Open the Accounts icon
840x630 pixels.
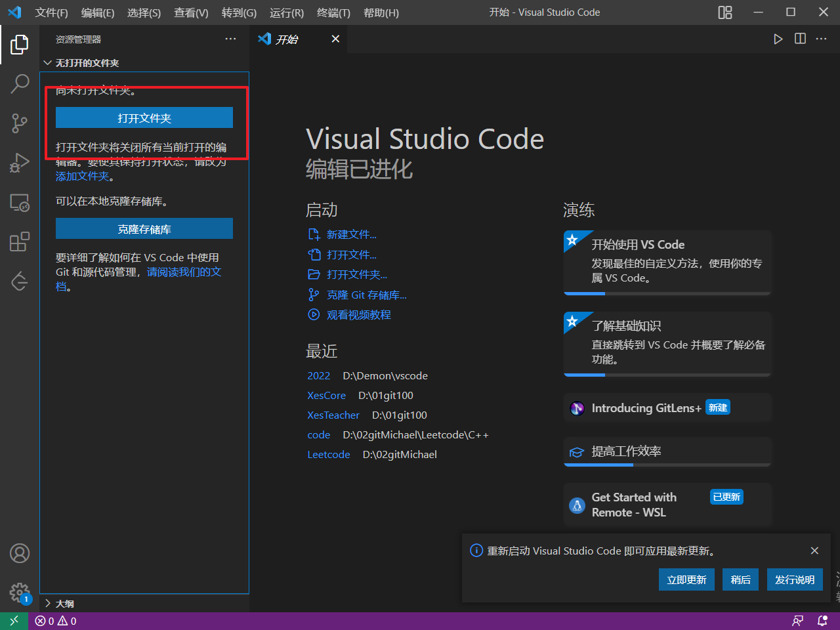click(x=20, y=553)
